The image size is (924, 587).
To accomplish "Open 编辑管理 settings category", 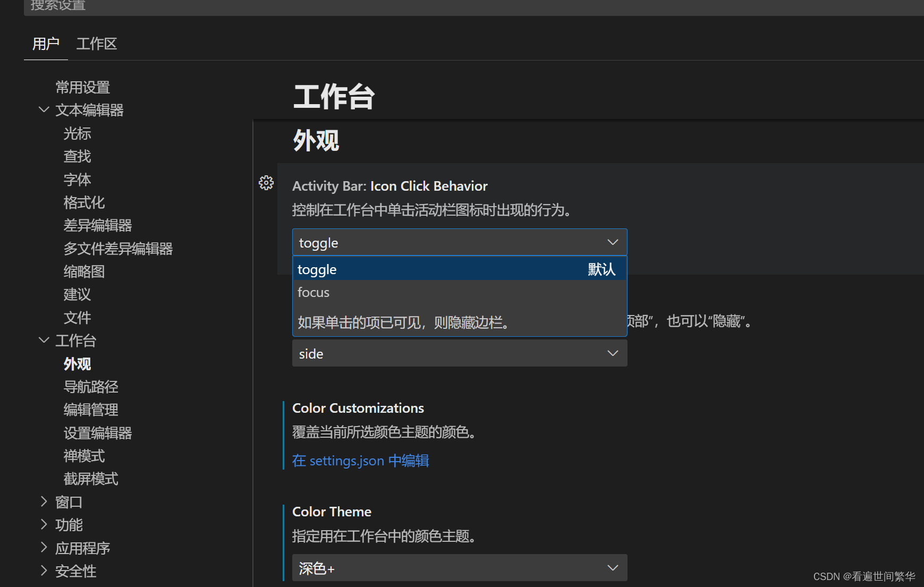I will (91, 410).
